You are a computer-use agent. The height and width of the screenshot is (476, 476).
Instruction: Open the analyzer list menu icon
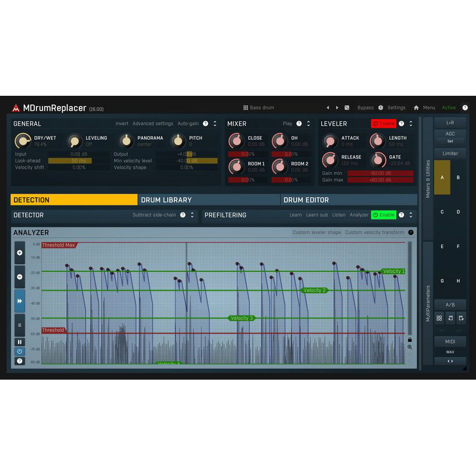(20, 325)
